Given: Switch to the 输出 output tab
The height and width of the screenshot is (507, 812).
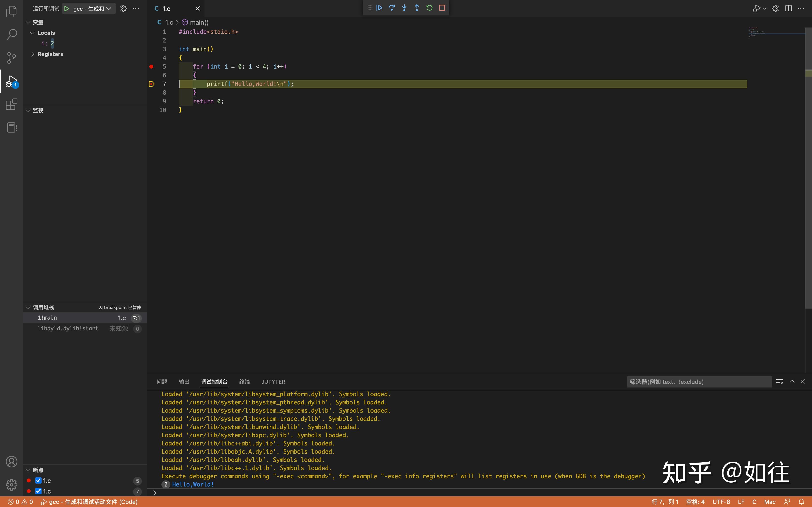Looking at the screenshot, I should coord(184,382).
